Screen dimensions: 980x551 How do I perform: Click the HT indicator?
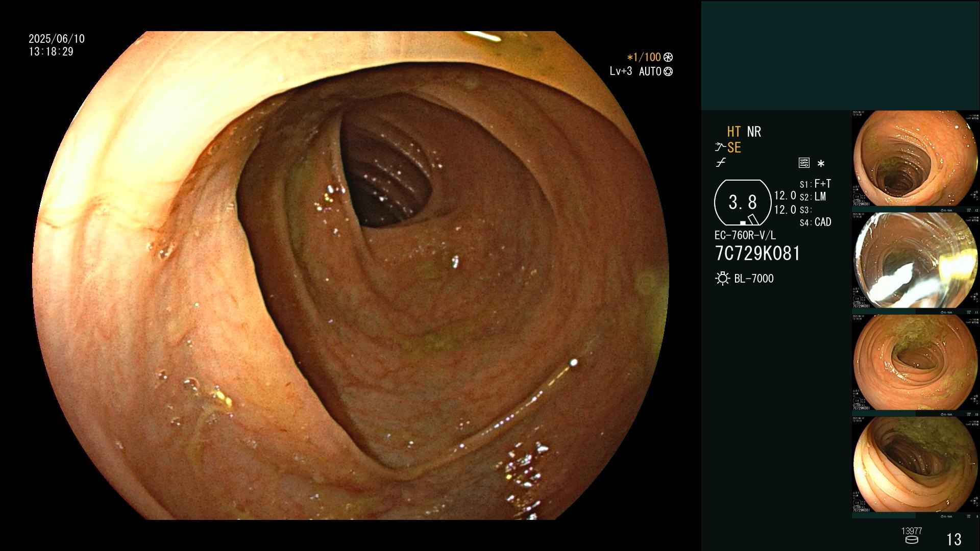coord(734,132)
